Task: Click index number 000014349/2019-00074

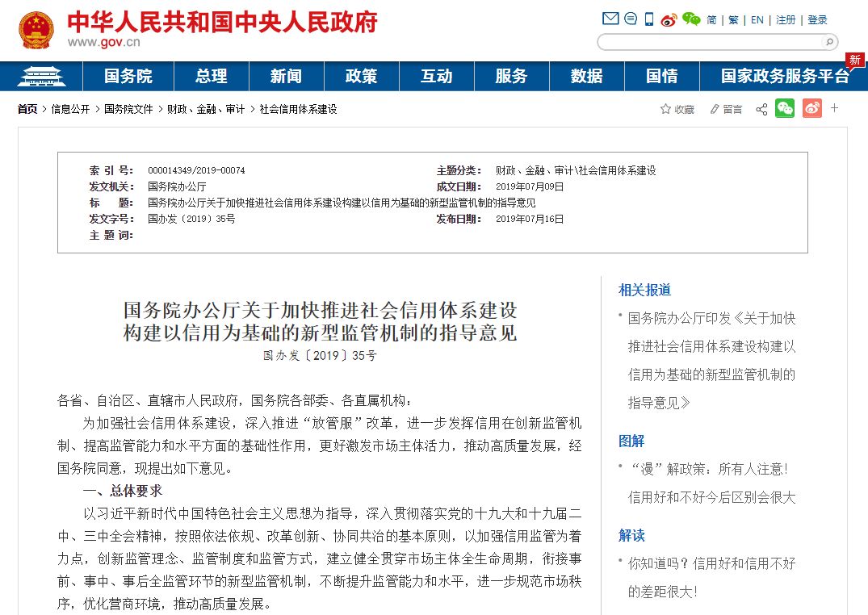Action: [x=196, y=170]
